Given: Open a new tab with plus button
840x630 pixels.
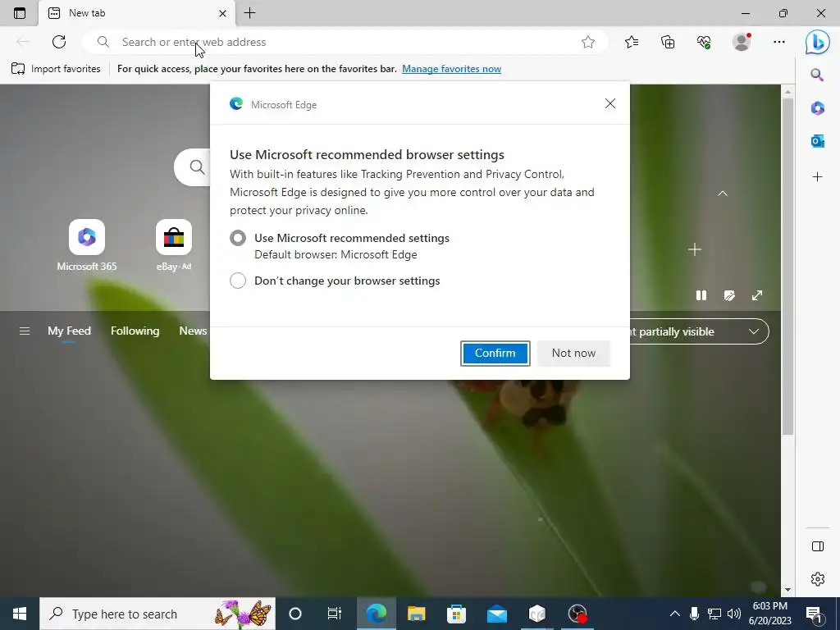Looking at the screenshot, I should (249, 13).
